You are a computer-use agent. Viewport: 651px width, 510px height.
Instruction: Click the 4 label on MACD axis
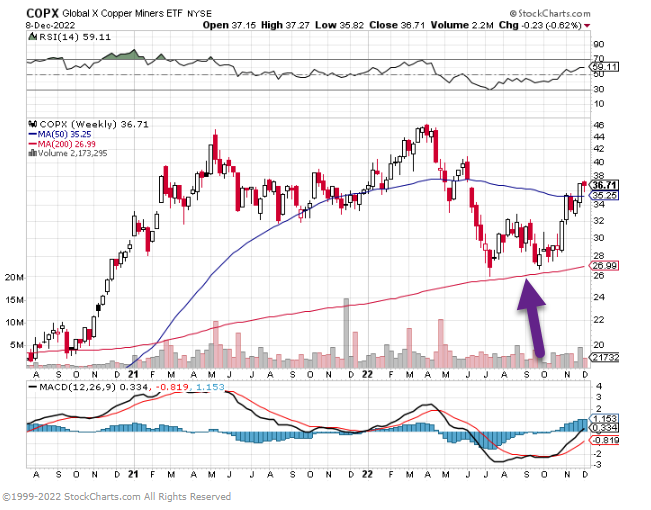598,386
